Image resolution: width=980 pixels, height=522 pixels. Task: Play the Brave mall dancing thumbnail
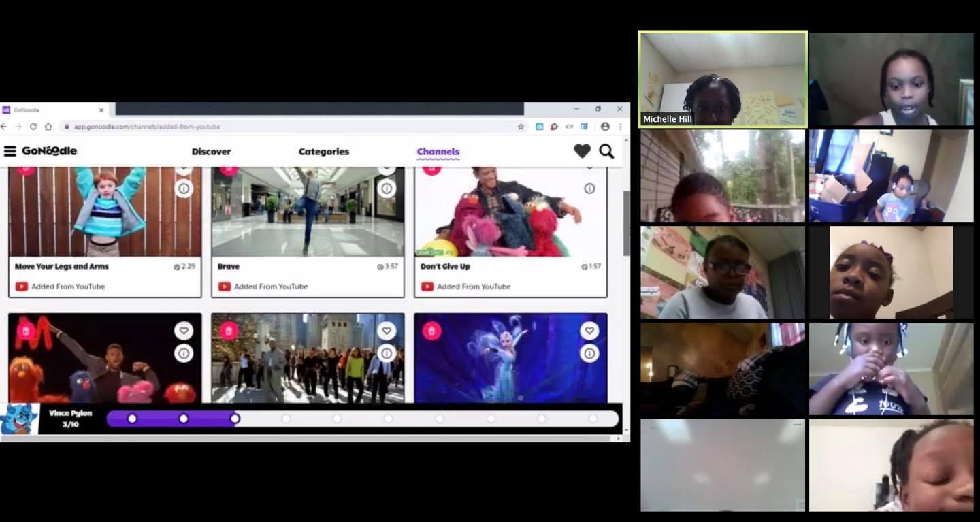pyautogui.click(x=308, y=212)
